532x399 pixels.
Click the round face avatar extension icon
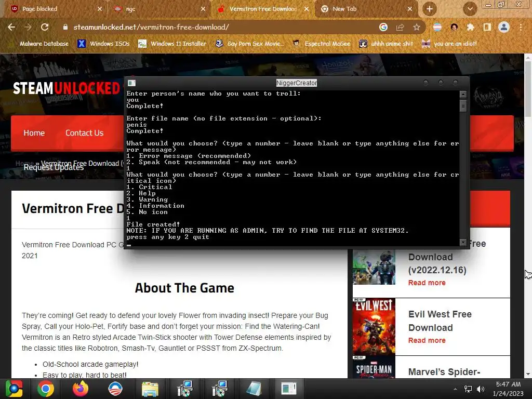[454, 27]
